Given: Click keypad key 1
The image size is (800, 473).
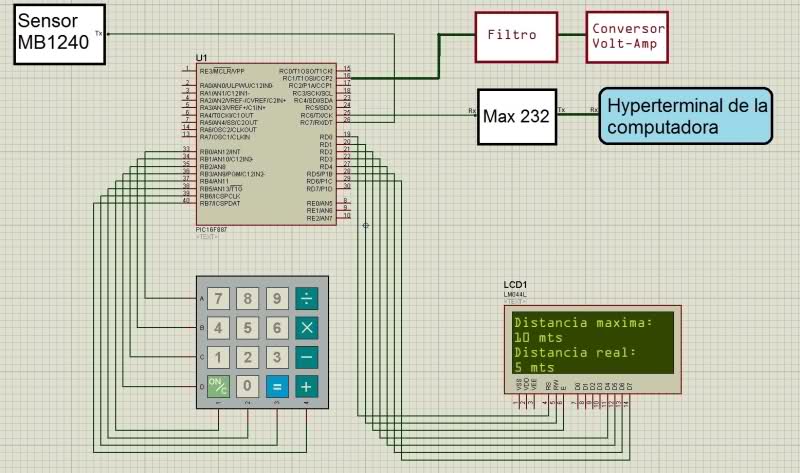Looking at the screenshot, I should 218,357.
